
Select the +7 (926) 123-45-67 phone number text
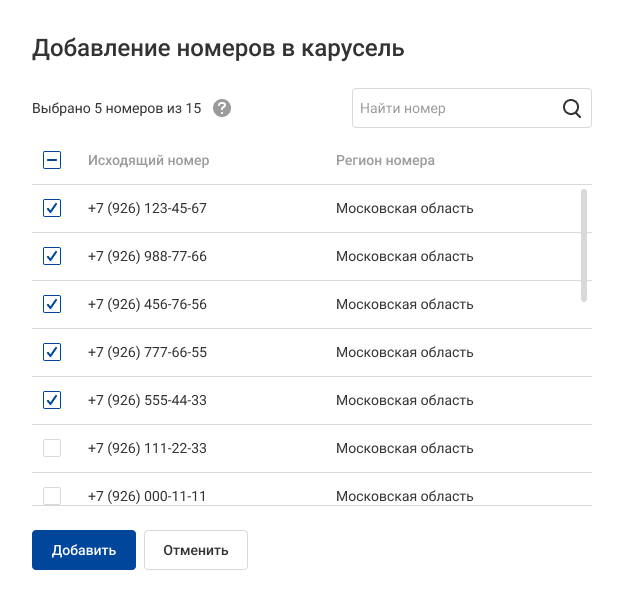coord(147,208)
